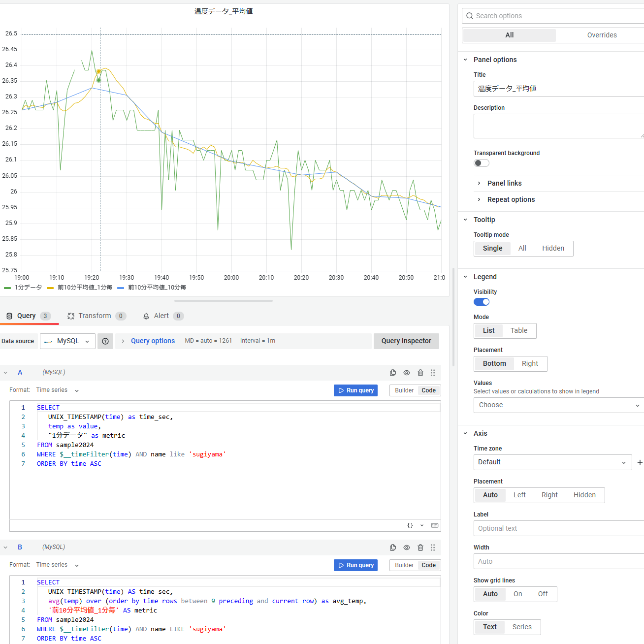Duplicate query B with the copy icon
The width and height of the screenshot is (644, 644).
click(393, 547)
